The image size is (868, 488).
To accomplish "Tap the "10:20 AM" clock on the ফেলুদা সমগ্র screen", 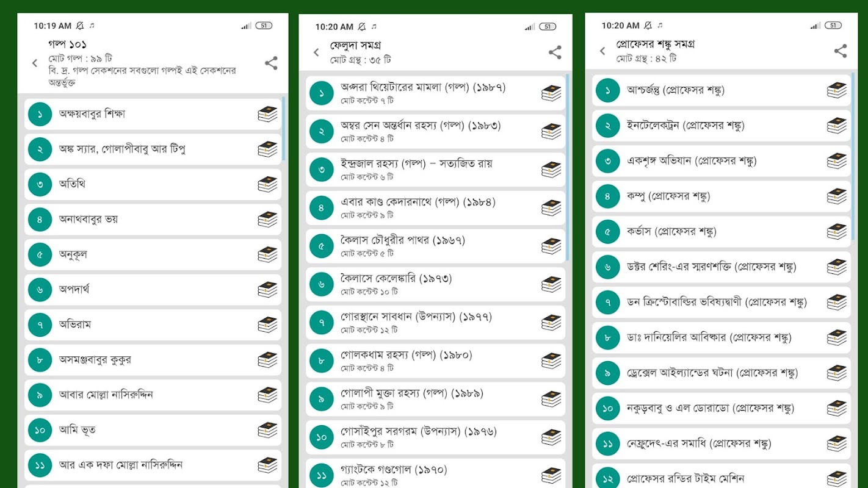I will coord(334,27).
